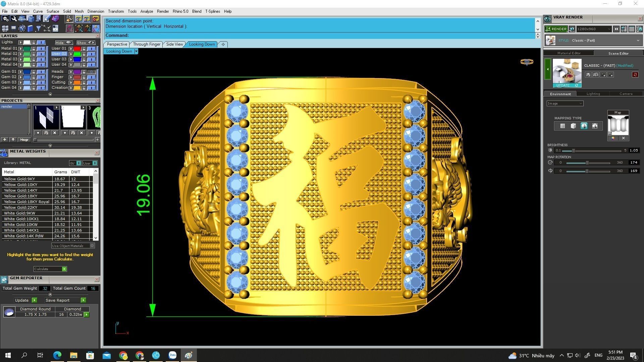Image resolution: width=644 pixels, height=362 pixels.
Task: Click the sphere icon next to RENDER
Action: (x=572, y=29)
